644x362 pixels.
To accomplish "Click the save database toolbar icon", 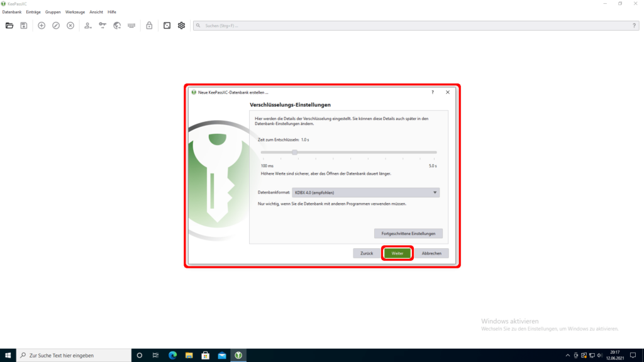I will pyautogui.click(x=24, y=25).
